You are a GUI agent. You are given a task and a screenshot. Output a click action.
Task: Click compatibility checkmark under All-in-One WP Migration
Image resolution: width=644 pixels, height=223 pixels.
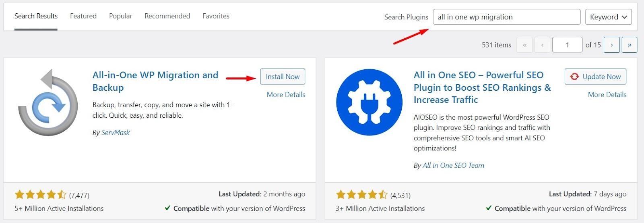pos(167,208)
